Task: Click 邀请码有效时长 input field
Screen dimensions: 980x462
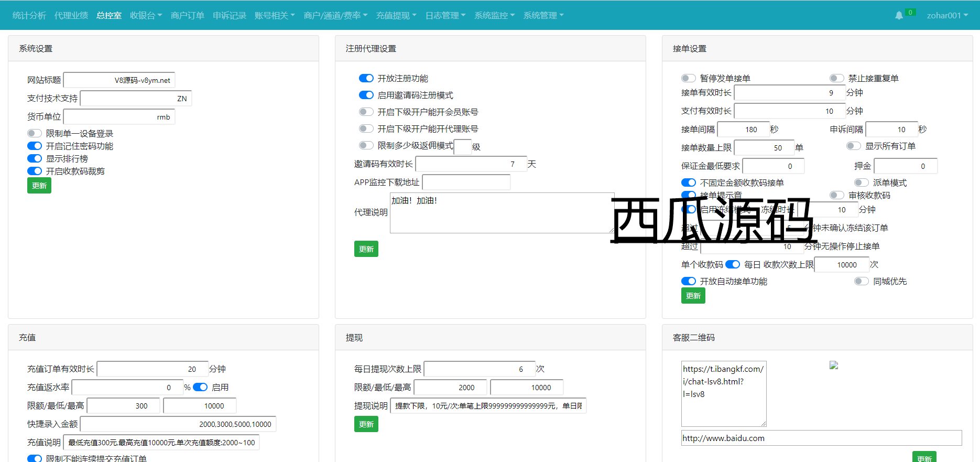Action: pyautogui.click(x=471, y=164)
